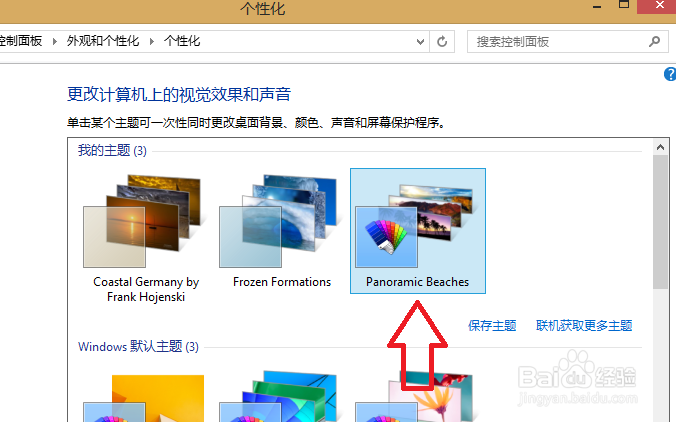This screenshot has width=676, height=422.
Task: Click the 保存主题 link
Action: click(492, 325)
